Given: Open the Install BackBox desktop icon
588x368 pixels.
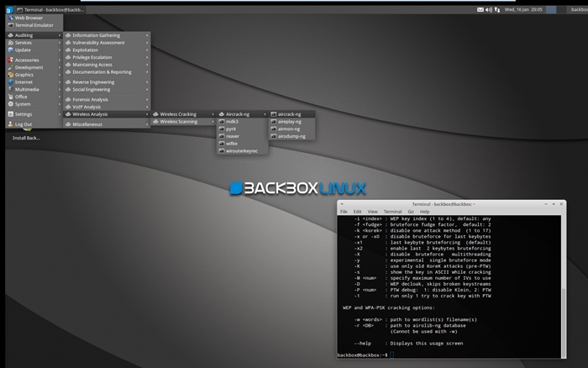Looking at the screenshot, I should click(x=26, y=134).
